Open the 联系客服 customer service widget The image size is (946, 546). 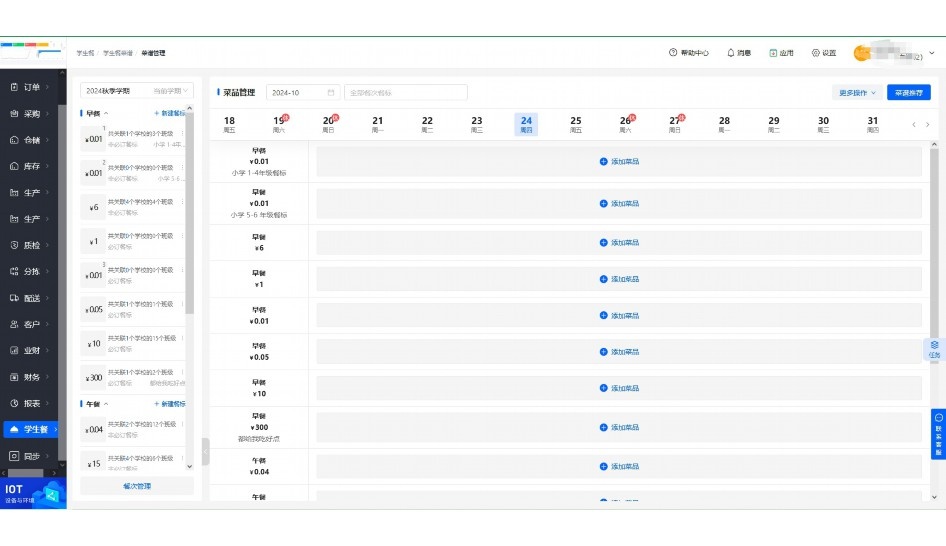pos(938,434)
